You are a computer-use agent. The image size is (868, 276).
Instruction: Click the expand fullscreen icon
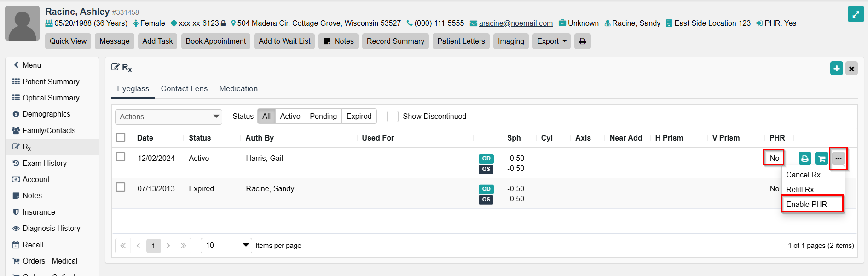(856, 14)
